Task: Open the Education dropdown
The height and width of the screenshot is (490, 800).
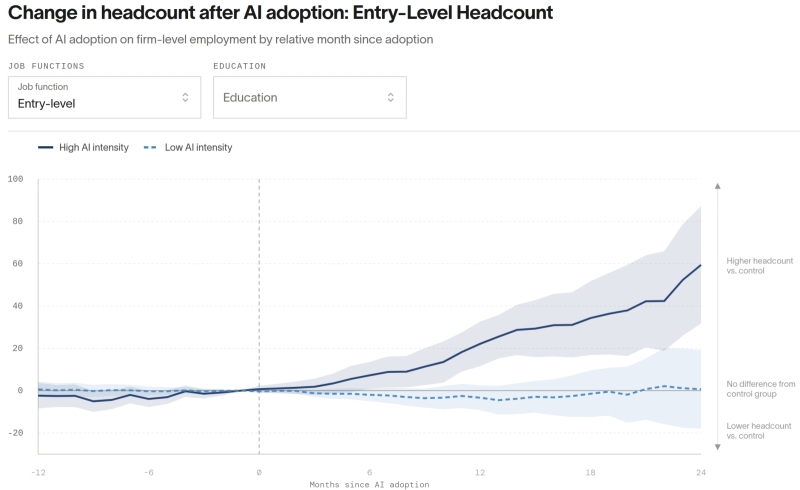Action: (310, 97)
